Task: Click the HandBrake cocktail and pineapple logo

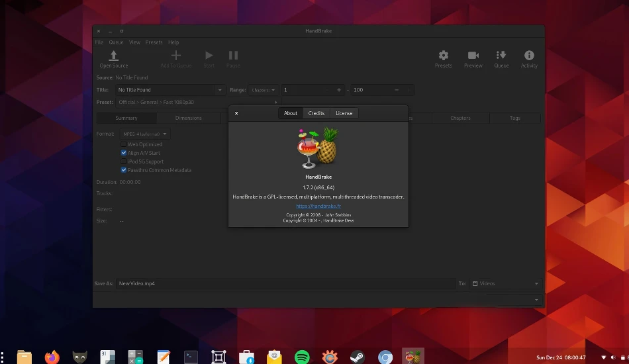Action: [318, 148]
